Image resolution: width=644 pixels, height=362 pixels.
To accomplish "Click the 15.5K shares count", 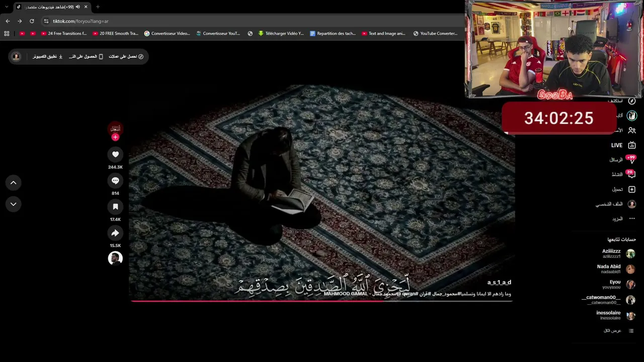I will tap(115, 245).
